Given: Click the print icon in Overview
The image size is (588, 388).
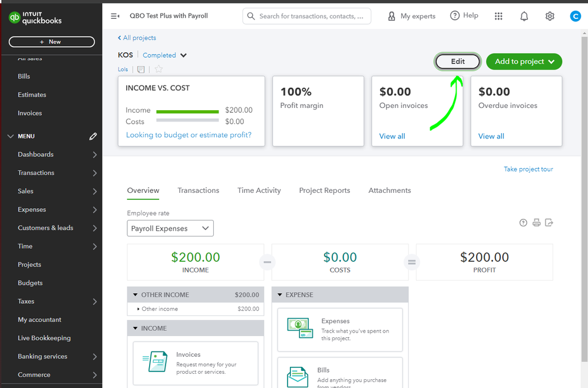Looking at the screenshot, I should [x=536, y=223].
